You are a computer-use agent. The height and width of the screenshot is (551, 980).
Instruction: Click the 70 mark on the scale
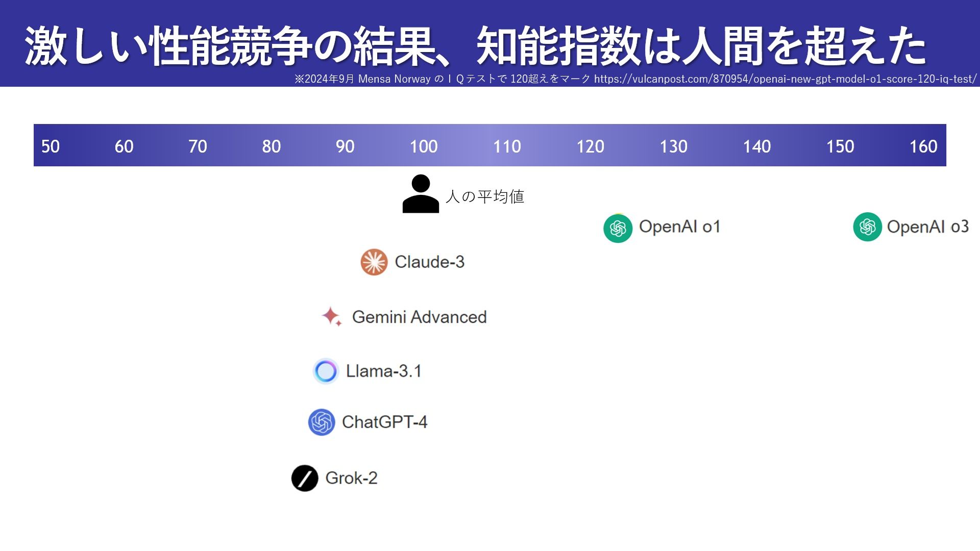pyautogui.click(x=198, y=146)
